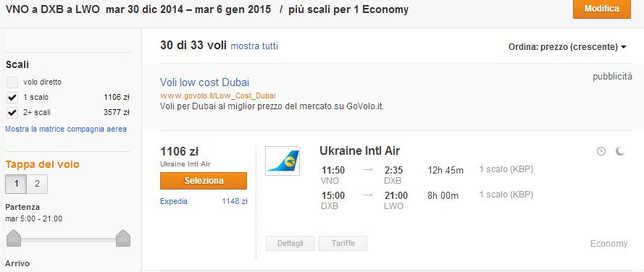The height and width of the screenshot is (272, 644).
Task: Open the Voli low cost Dubai ad link
Action: tap(204, 82)
